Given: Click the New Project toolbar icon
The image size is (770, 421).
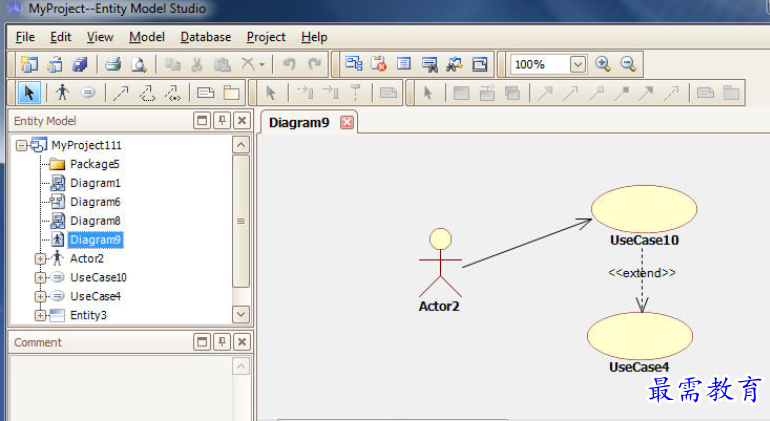Looking at the screenshot, I should coord(29,64).
